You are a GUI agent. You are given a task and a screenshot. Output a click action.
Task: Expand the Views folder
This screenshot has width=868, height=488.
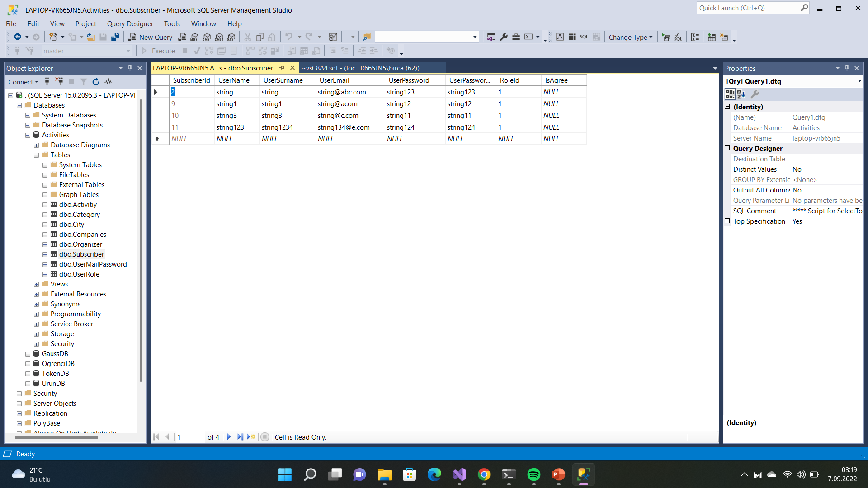(x=37, y=284)
